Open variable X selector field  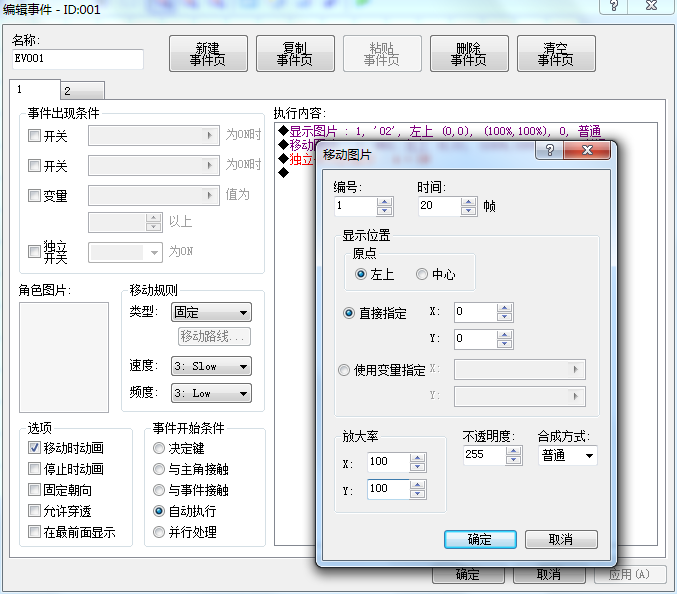(520, 370)
